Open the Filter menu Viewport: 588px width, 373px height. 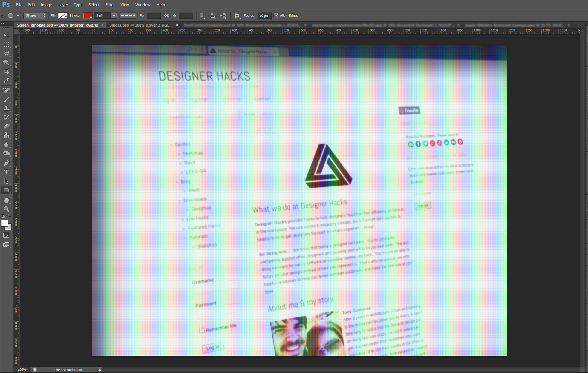pyautogui.click(x=110, y=5)
